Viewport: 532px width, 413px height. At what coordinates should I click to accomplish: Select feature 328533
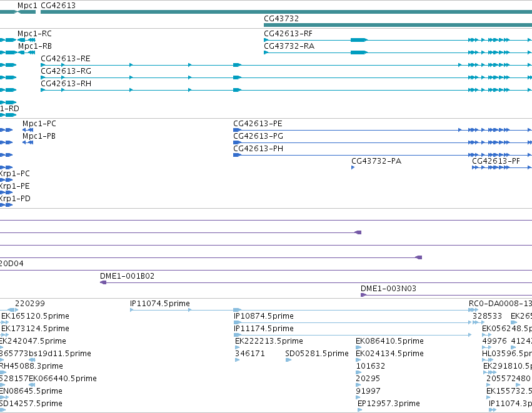point(487,316)
